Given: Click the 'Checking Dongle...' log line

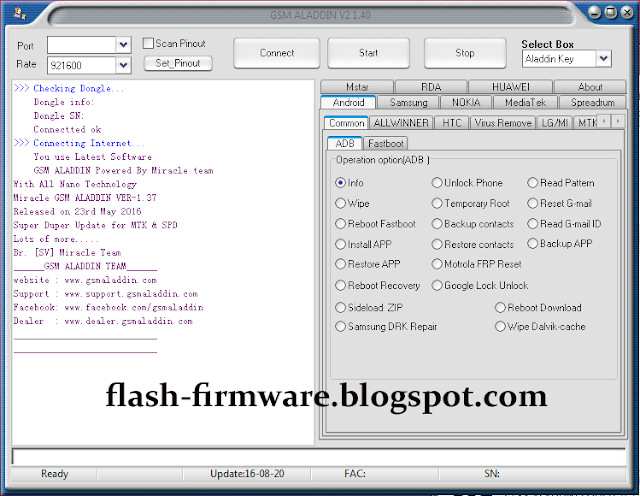Looking at the screenshot, I should (69, 88).
